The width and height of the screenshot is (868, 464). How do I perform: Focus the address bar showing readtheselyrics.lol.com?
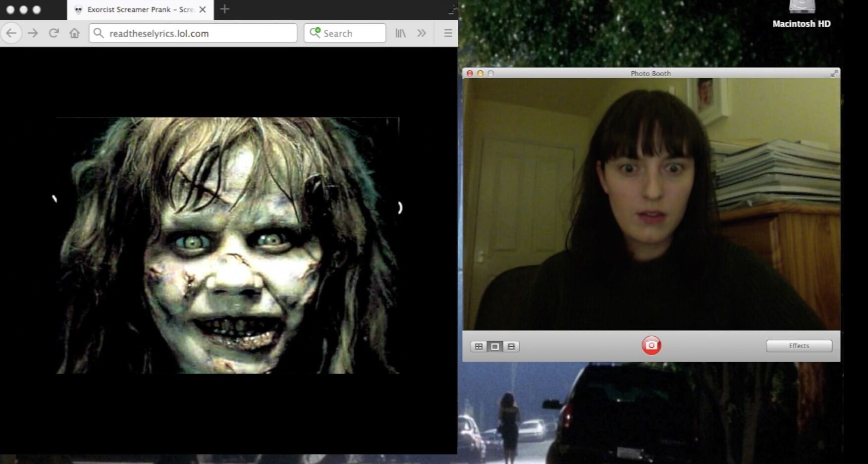point(193,33)
